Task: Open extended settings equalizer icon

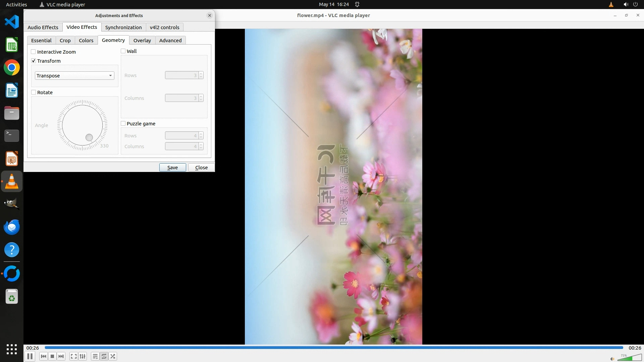Action: [x=83, y=356]
